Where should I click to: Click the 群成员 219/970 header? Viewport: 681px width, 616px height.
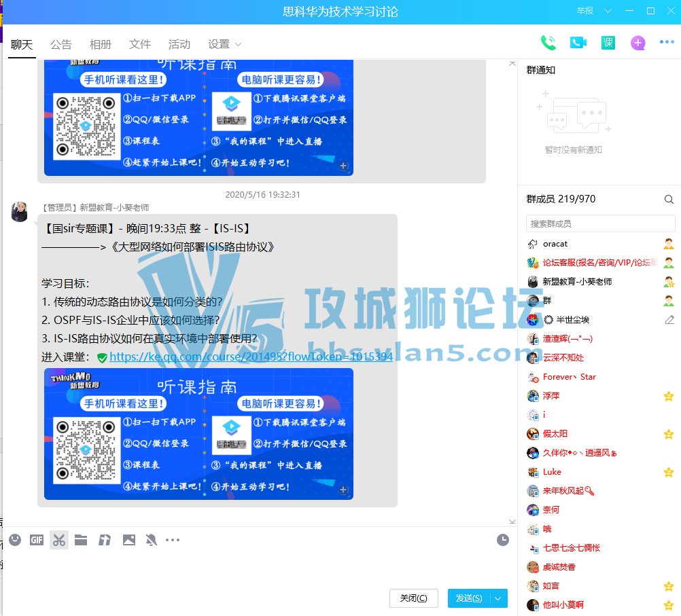click(561, 199)
